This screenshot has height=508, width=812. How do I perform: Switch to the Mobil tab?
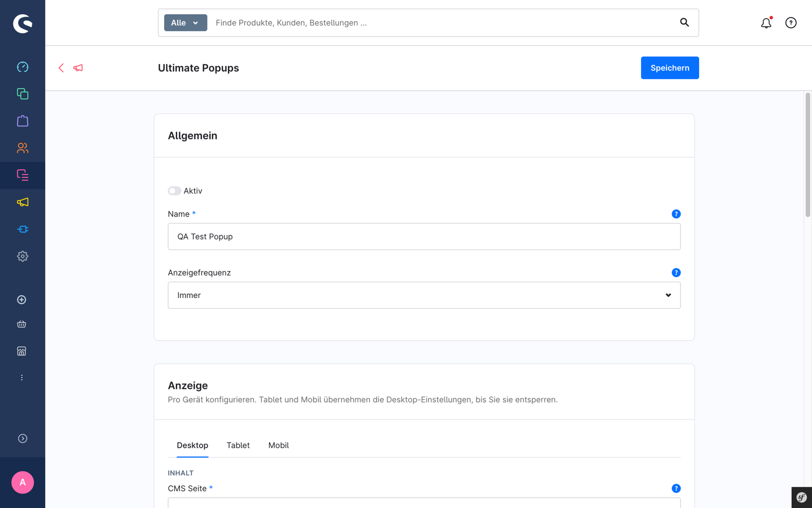click(x=279, y=445)
